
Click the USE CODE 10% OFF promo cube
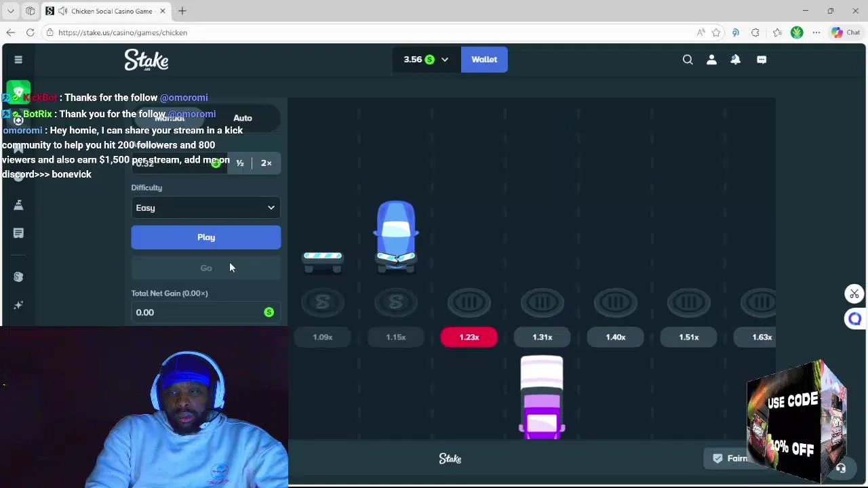[x=797, y=421]
